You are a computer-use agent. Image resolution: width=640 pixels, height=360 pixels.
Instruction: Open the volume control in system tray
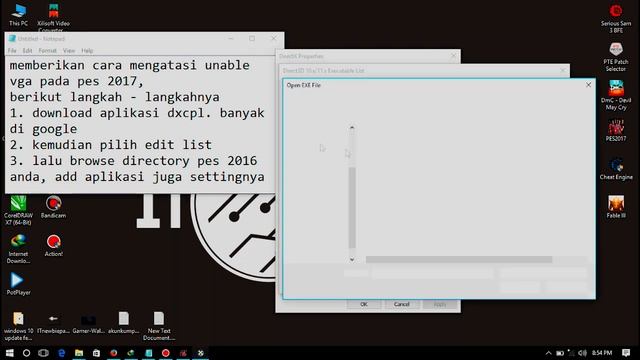583,353
